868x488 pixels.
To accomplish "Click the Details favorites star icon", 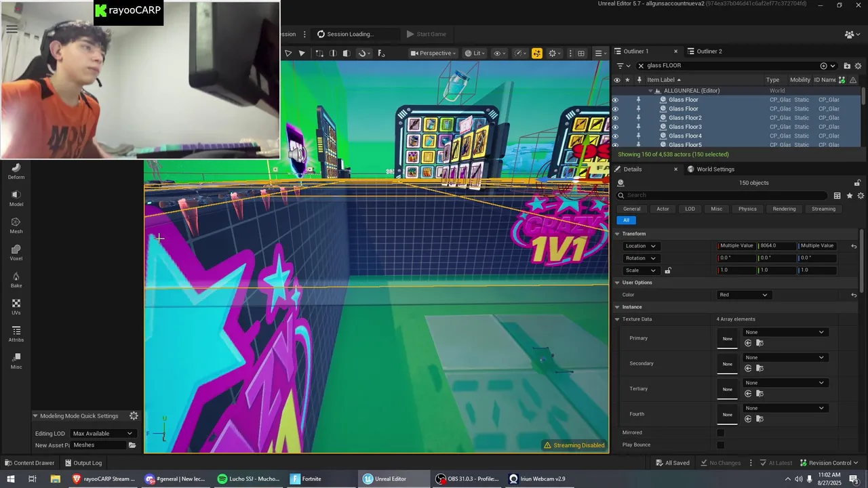I will click(x=849, y=196).
